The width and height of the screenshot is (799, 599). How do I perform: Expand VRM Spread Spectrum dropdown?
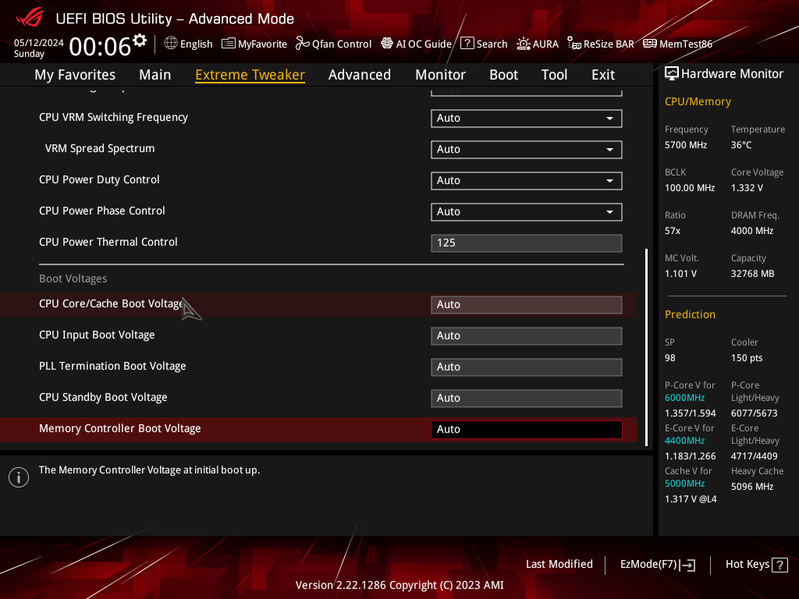point(526,149)
